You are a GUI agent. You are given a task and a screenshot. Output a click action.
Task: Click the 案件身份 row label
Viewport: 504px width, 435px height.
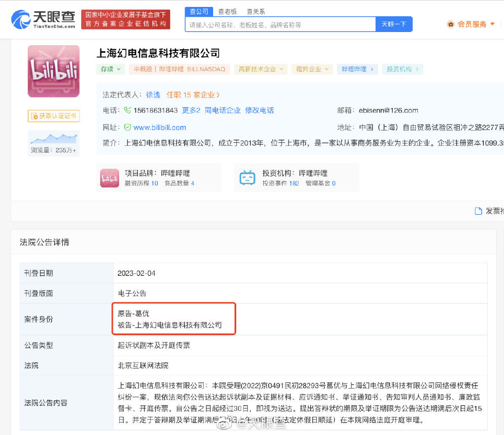point(38,319)
